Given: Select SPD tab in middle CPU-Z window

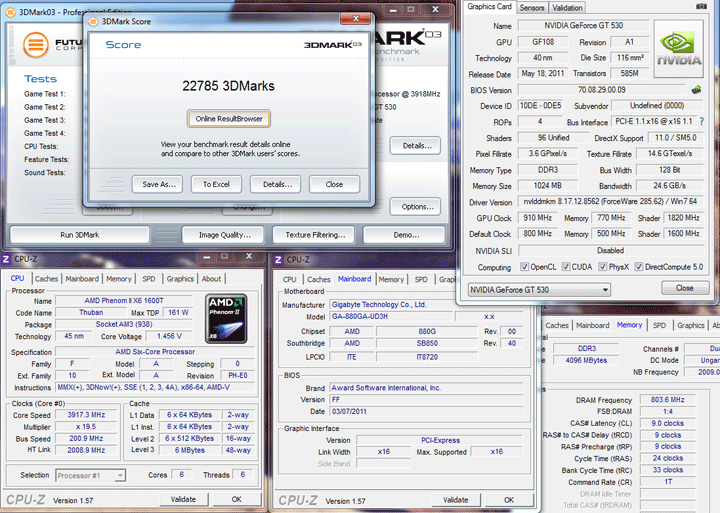Looking at the screenshot, I should 421,279.
